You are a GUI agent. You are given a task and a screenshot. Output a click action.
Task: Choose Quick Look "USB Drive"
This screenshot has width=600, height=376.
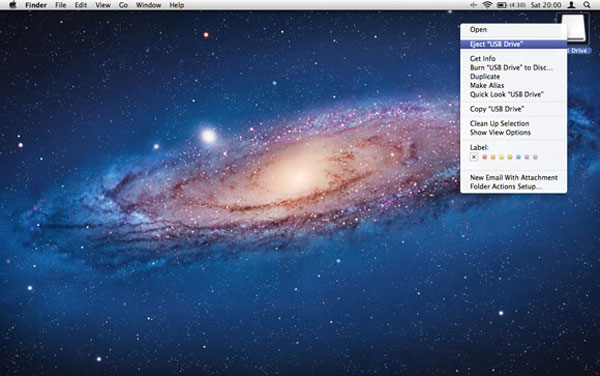click(x=514, y=94)
